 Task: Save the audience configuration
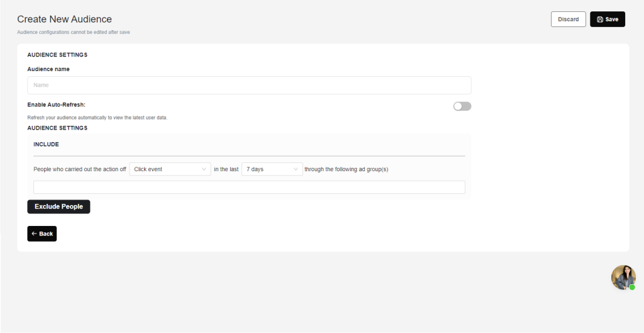pos(608,20)
